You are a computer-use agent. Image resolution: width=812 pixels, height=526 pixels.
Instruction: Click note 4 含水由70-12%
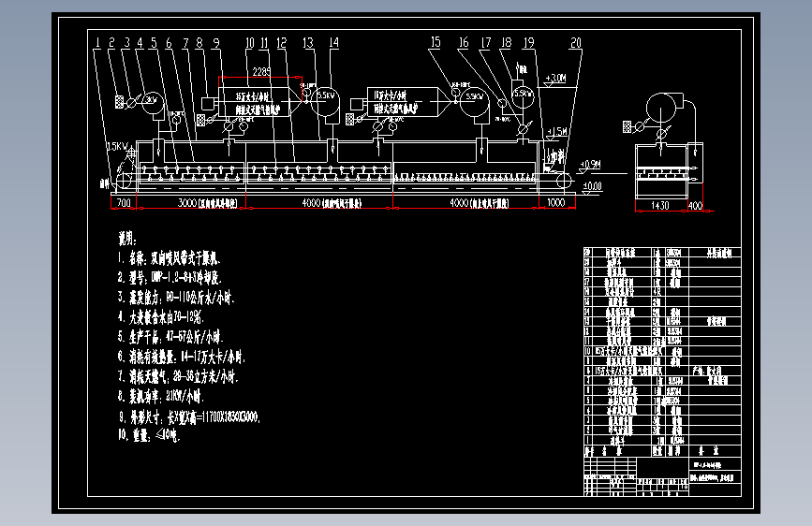click(160, 317)
